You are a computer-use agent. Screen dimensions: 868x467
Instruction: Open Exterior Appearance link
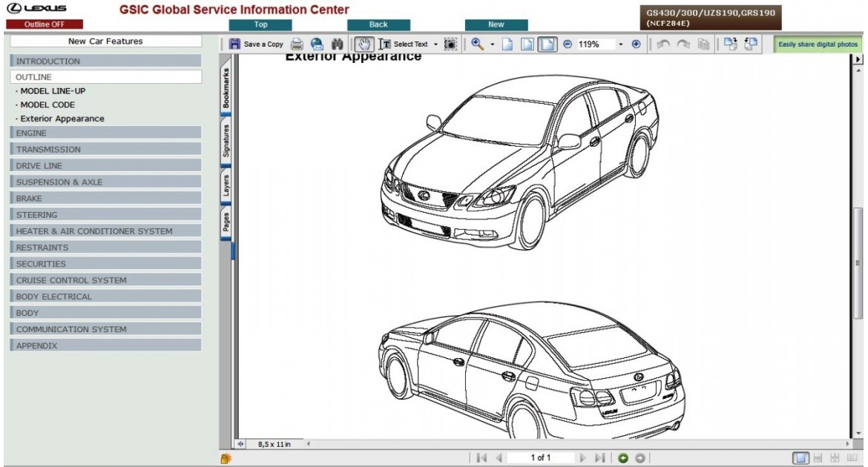pyautogui.click(x=62, y=119)
